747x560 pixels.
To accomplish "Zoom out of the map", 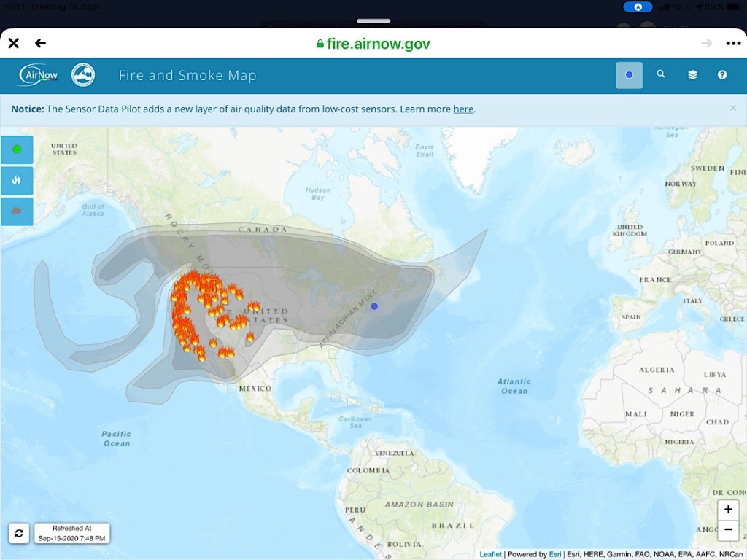I will click(x=728, y=529).
